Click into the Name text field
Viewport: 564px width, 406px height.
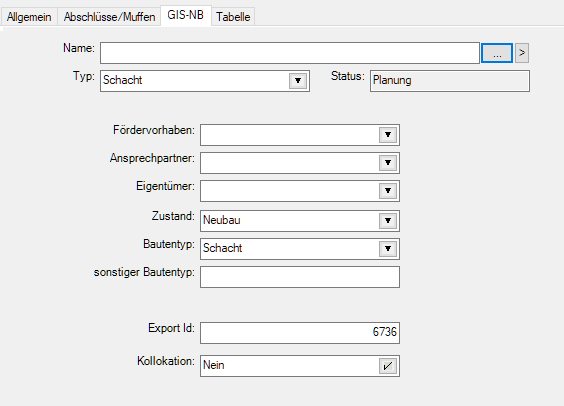pos(290,53)
